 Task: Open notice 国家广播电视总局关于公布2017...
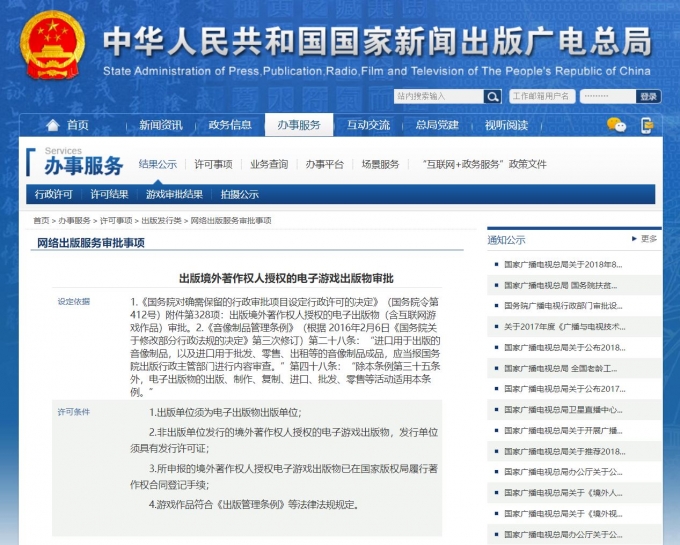click(564, 389)
